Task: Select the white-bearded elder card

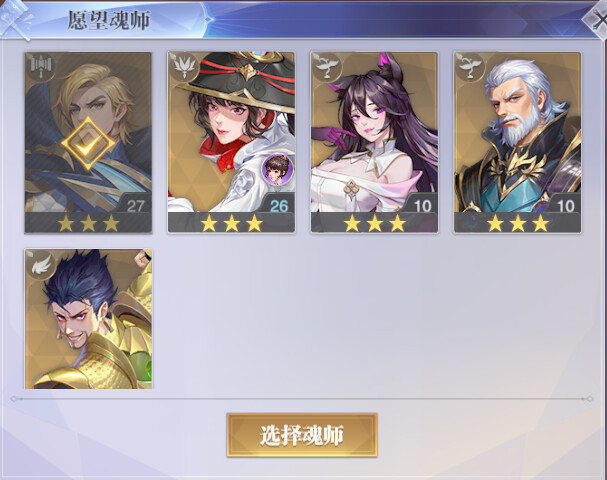Action: click(518, 142)
